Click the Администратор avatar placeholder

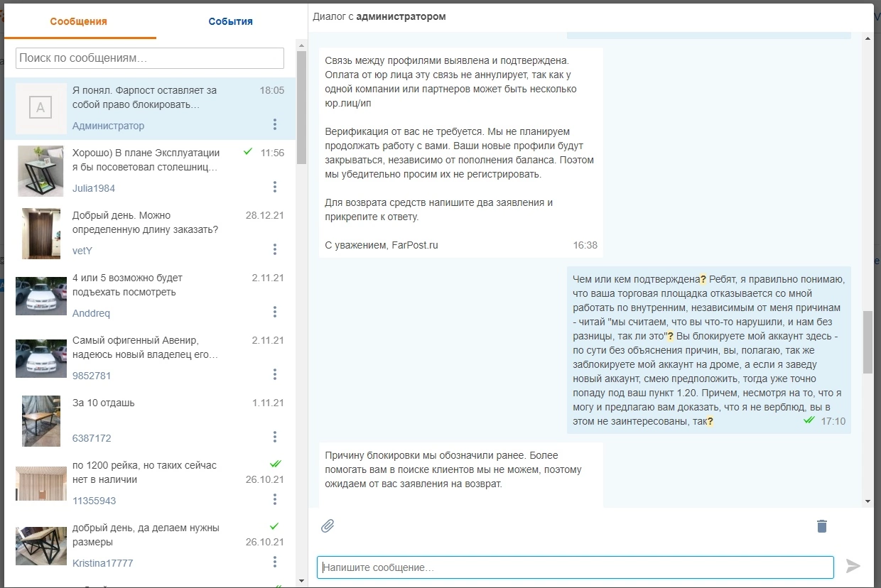41,109
